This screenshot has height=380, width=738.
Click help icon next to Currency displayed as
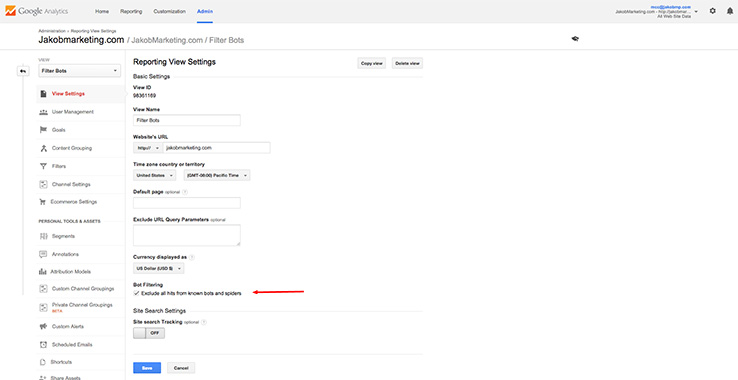[x=192, y=258]
